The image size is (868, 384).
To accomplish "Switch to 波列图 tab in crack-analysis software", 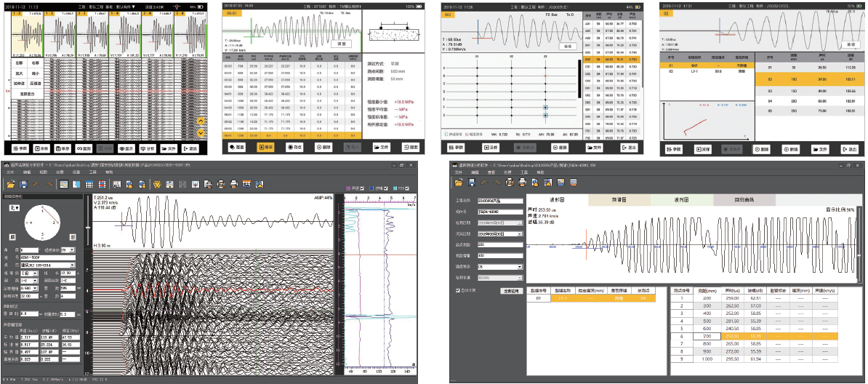I will pos(682,199).
